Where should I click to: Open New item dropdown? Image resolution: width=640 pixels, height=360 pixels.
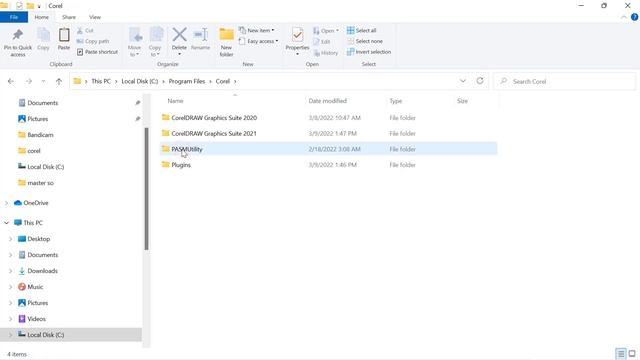[256, 30]
